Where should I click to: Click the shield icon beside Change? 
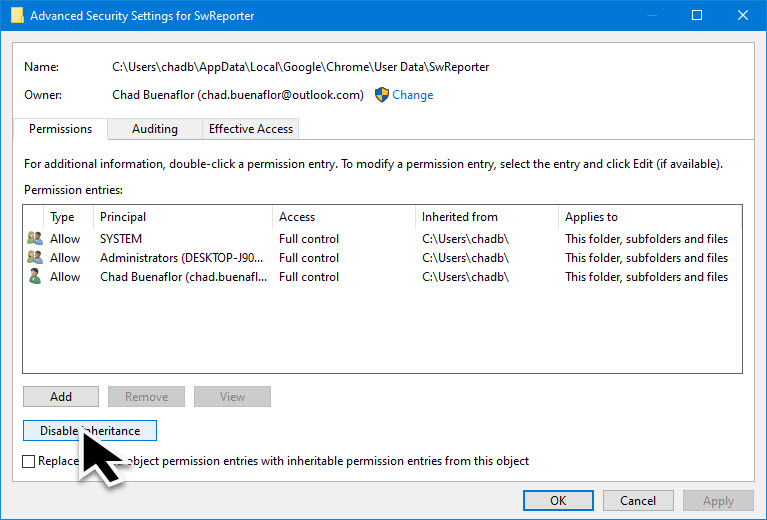point(382,94)
